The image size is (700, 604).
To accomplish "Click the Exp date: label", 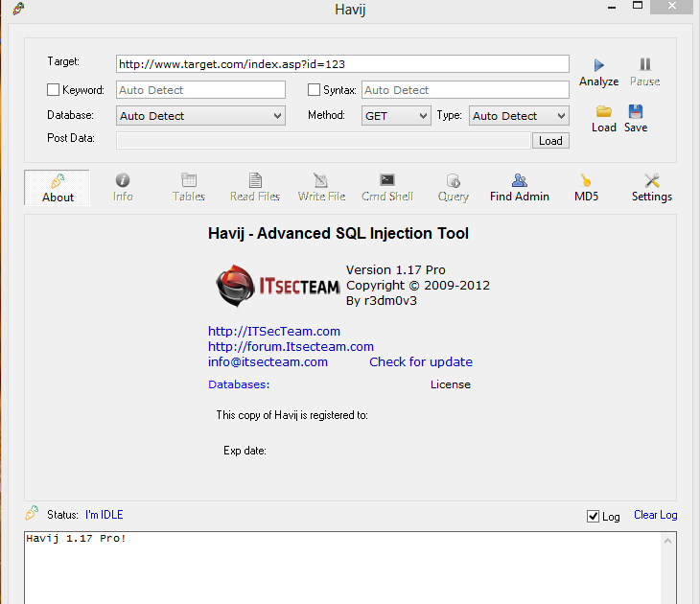I will (x=245, y=451).
